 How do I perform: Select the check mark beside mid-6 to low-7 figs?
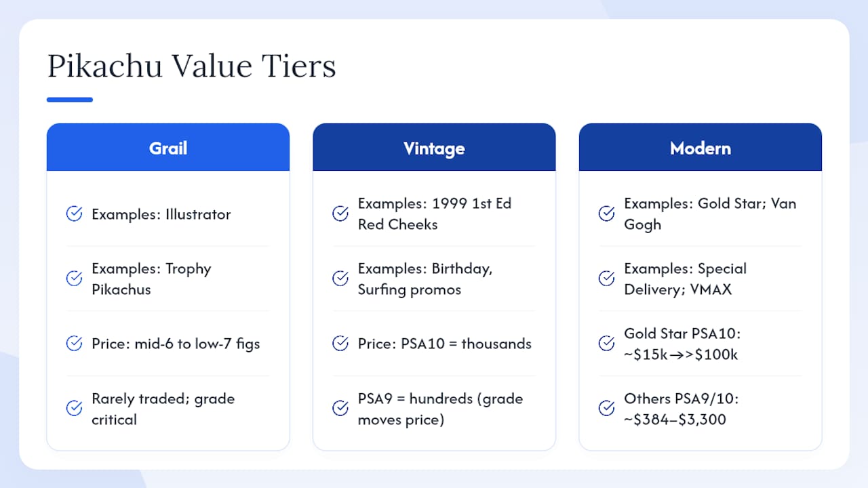tap(74, 344)
